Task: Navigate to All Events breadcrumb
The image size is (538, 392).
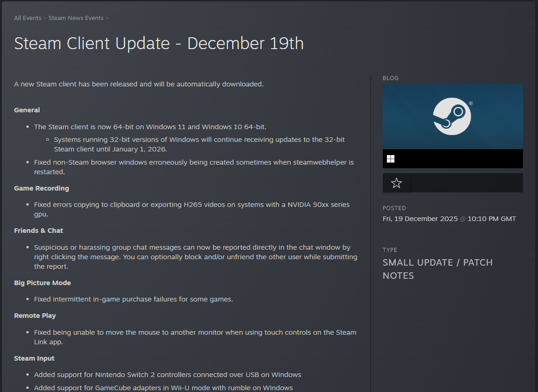Action: [27, 18]
